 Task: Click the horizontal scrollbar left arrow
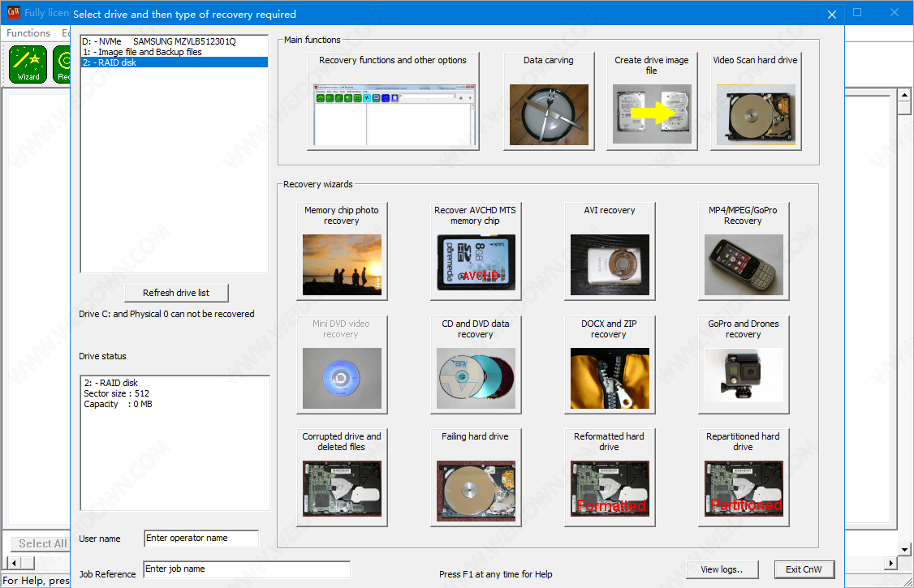click(14, 563)
